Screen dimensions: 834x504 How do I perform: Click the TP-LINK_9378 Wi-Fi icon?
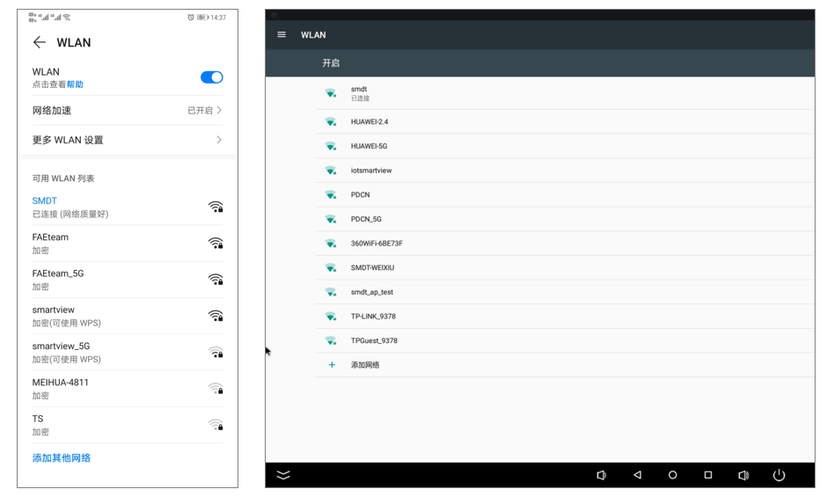(331, 317)
